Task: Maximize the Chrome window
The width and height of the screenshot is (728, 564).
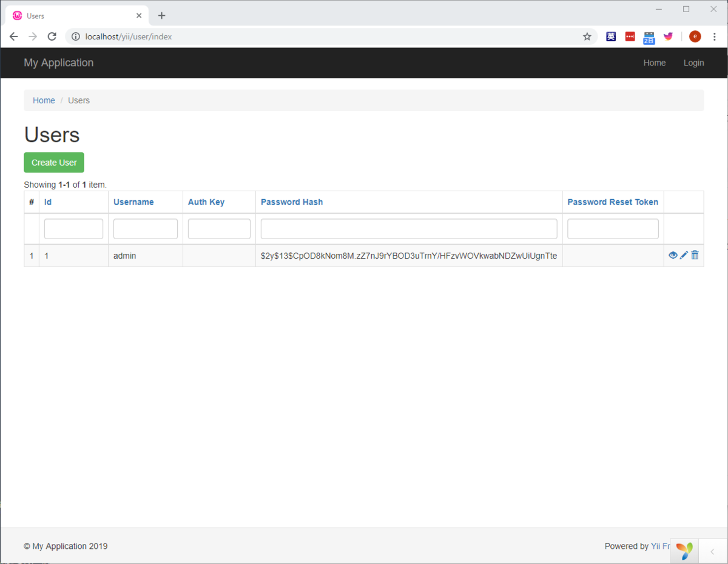Action: coord(686,9)
